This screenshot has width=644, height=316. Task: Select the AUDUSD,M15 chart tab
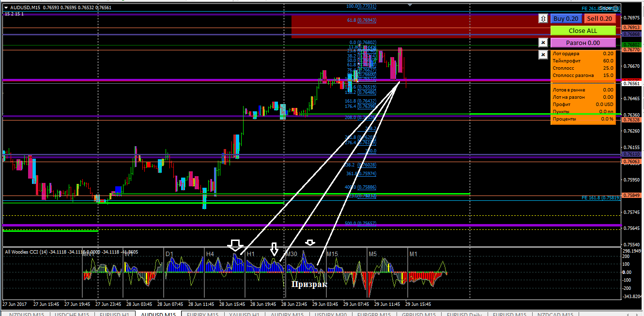[158, 314]
